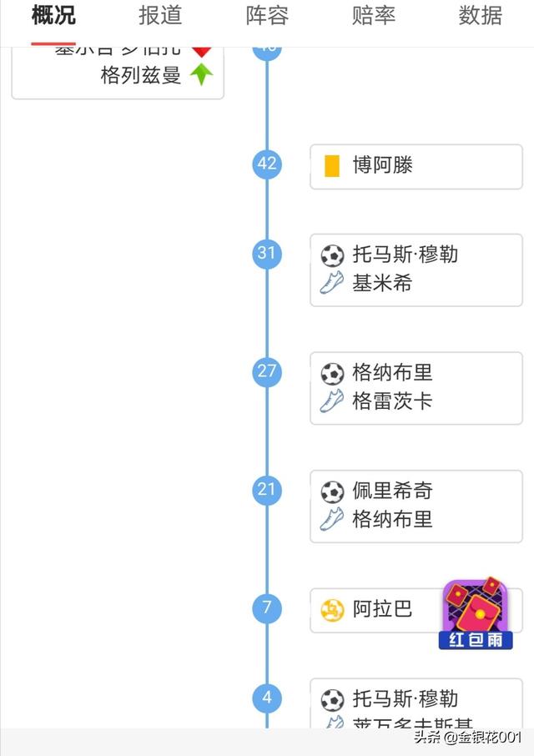Open the 赔率 tab
This screenshot has height=756, width=534.
point(374,15)
